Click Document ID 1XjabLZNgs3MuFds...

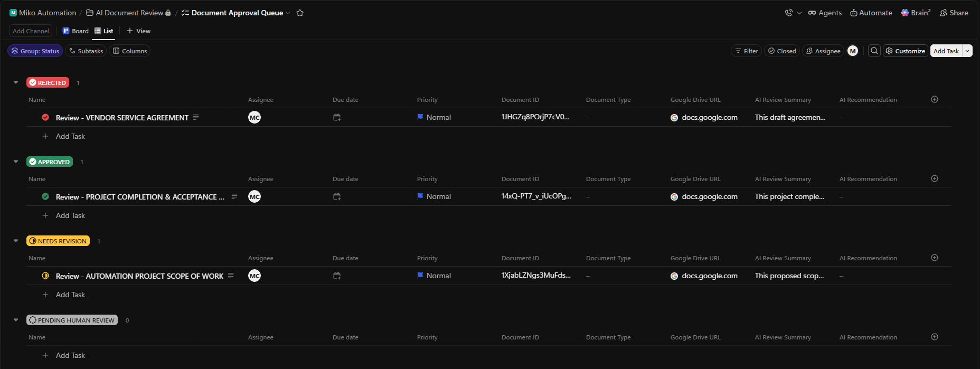[x=536, y=275]
